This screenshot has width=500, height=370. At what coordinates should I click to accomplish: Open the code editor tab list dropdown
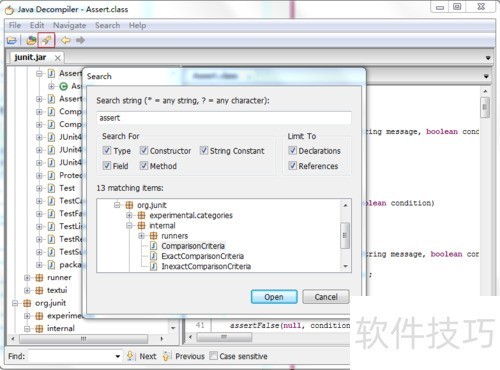(x=486, y=76)
